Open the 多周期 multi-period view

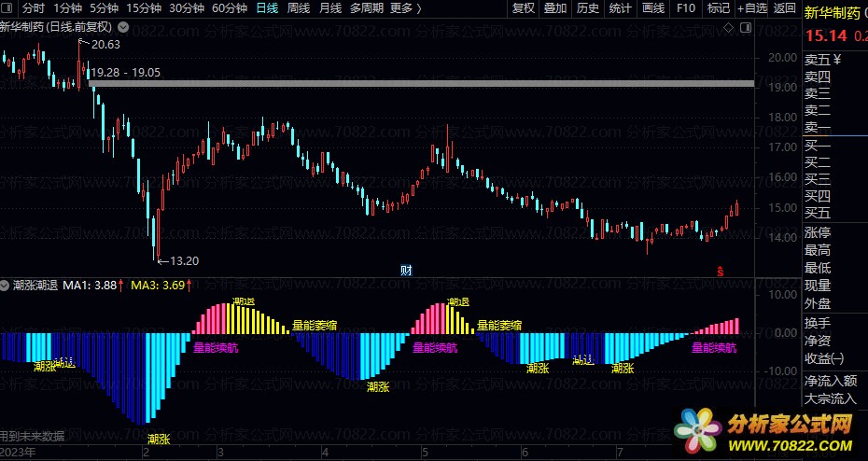(x=367, y=7)
